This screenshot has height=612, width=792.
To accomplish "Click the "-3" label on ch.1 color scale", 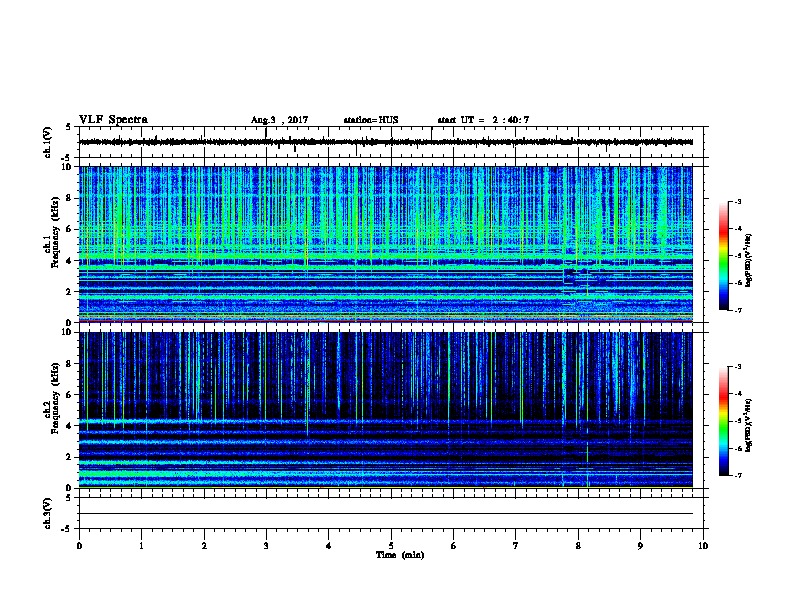I will point(738,201).
